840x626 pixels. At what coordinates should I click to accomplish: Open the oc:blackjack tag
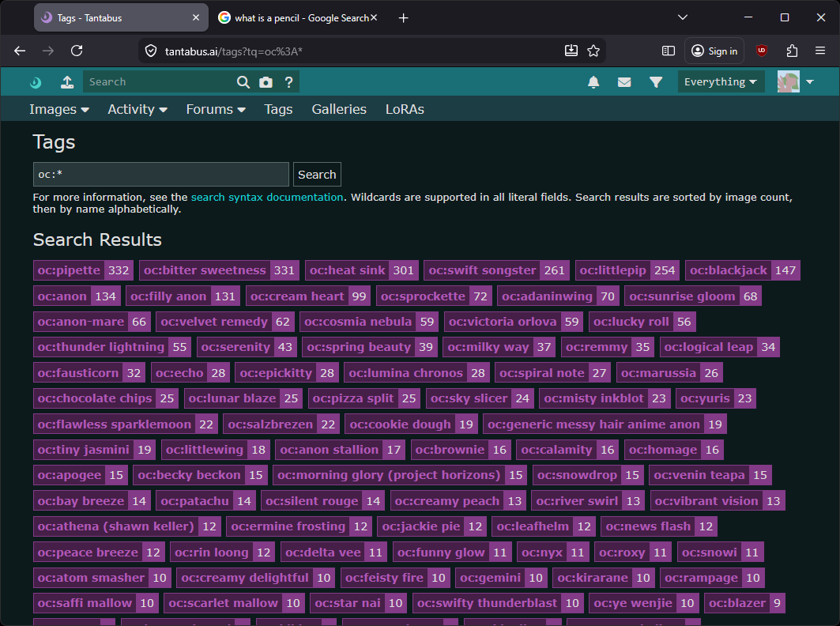tap(743, 270)
